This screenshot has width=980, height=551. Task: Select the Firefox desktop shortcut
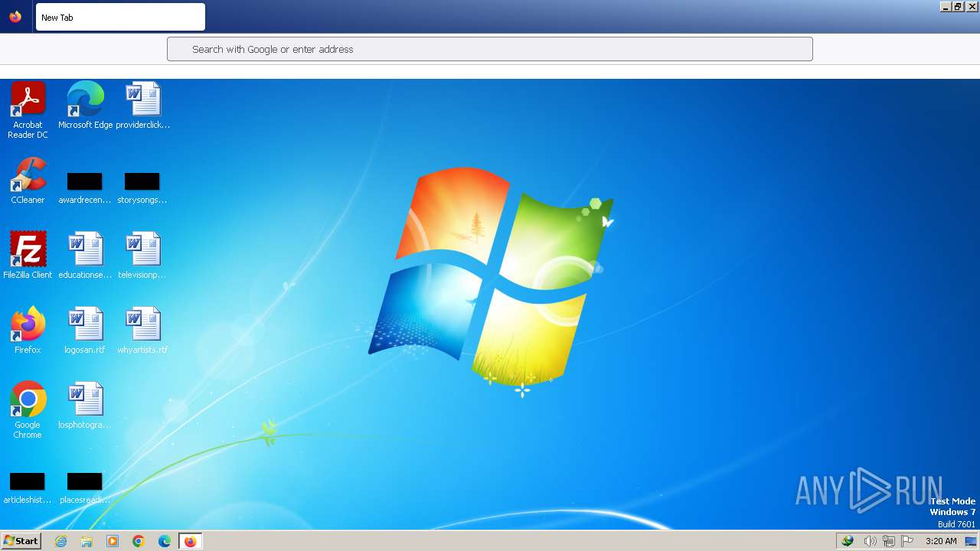(x=28, y=331)
